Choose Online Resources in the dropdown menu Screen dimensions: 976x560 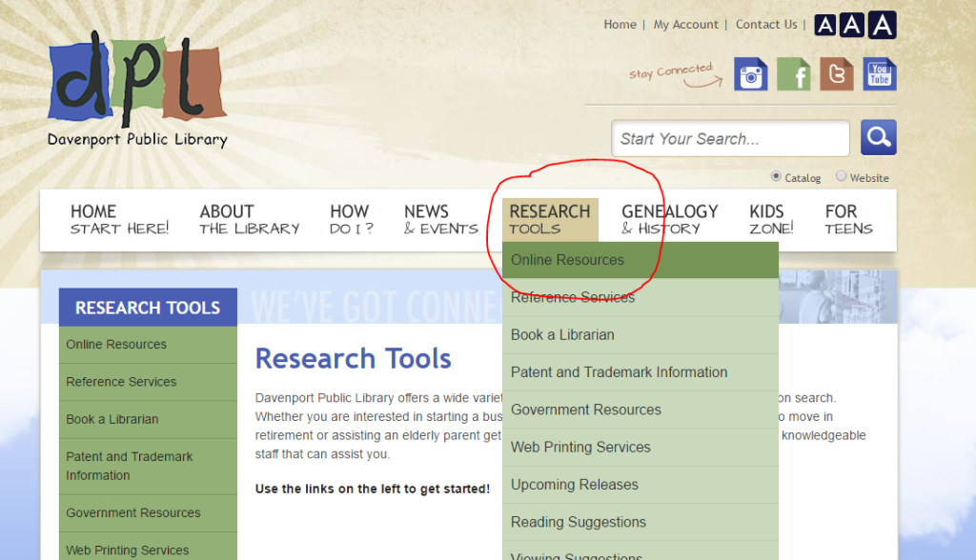567,260
